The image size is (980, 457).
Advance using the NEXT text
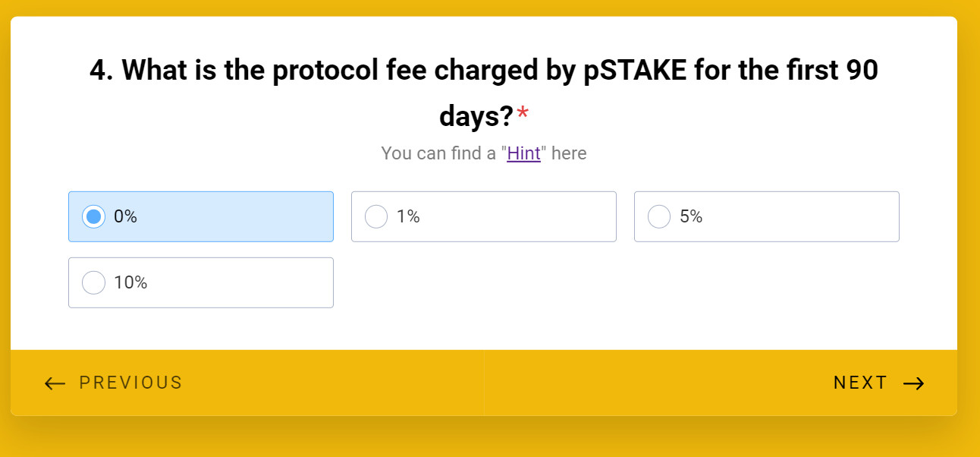[x=860, y=383]
